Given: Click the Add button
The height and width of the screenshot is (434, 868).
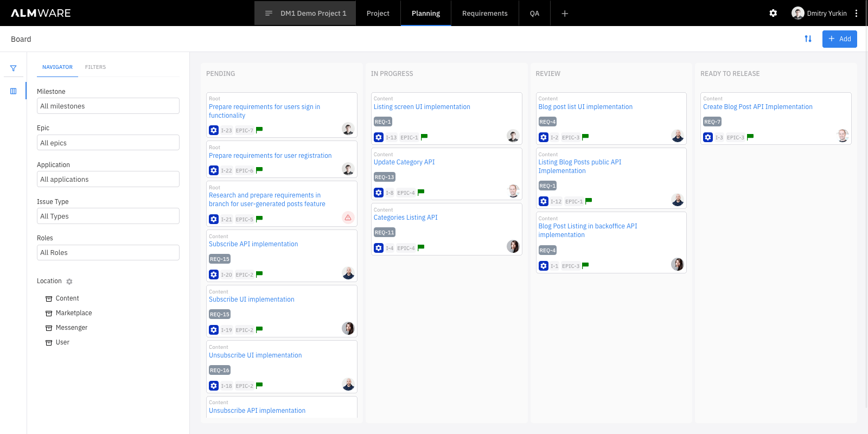Looking at the screenshot, I should (x=839, y=39).
